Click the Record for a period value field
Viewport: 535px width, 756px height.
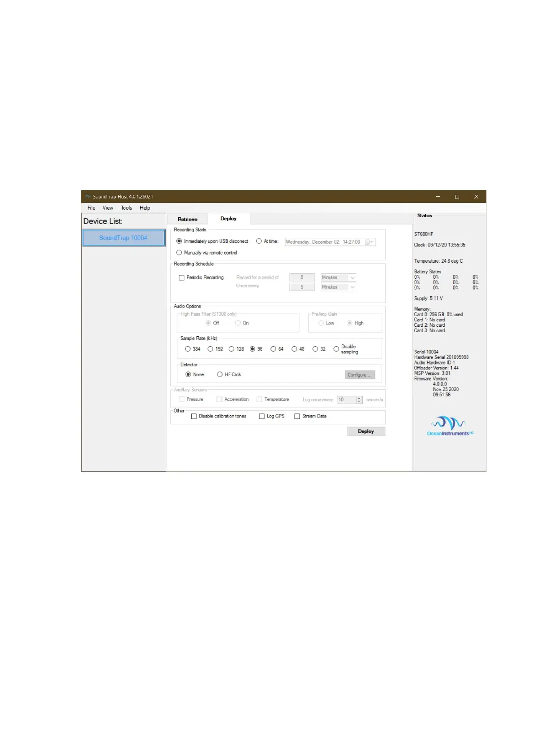[302, 277]
